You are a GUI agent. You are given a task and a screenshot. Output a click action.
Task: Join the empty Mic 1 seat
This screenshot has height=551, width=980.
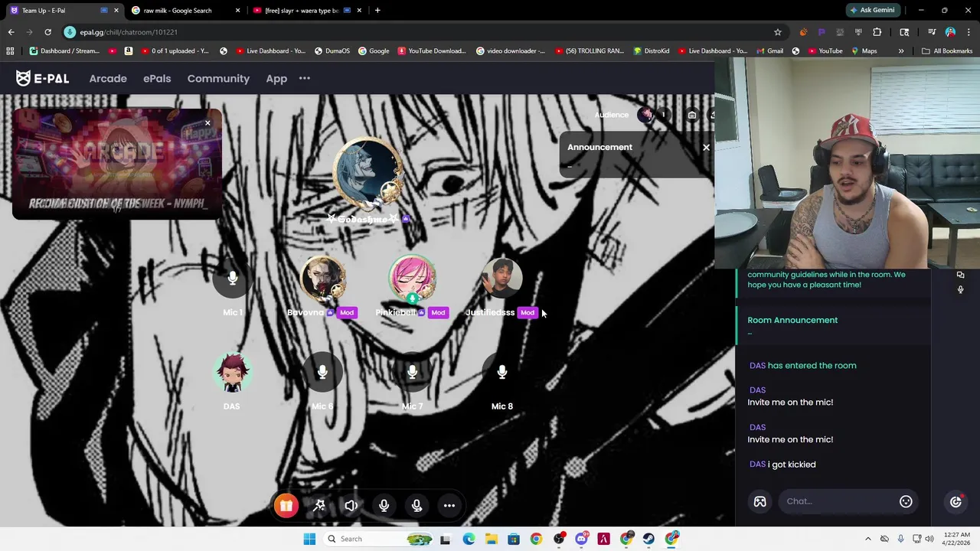tap(233, 279)
